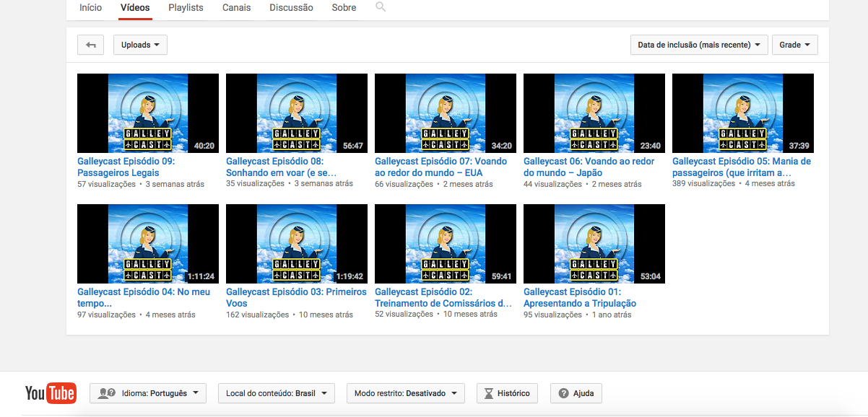Open Ajuda help with question mark icon

click(x=576, y=393)
